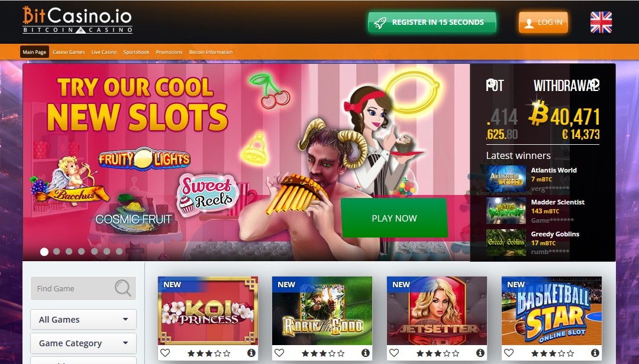The width and height of the screenshot is (639, 364).
Task: Toggle heart favorite on Basketball Star
Action: coord(509,353)
